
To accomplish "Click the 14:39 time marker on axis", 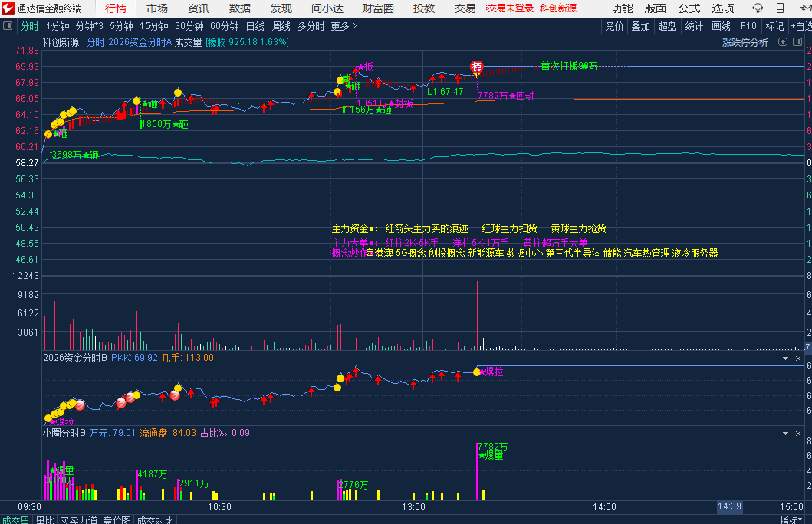I will tap(728, 506).
